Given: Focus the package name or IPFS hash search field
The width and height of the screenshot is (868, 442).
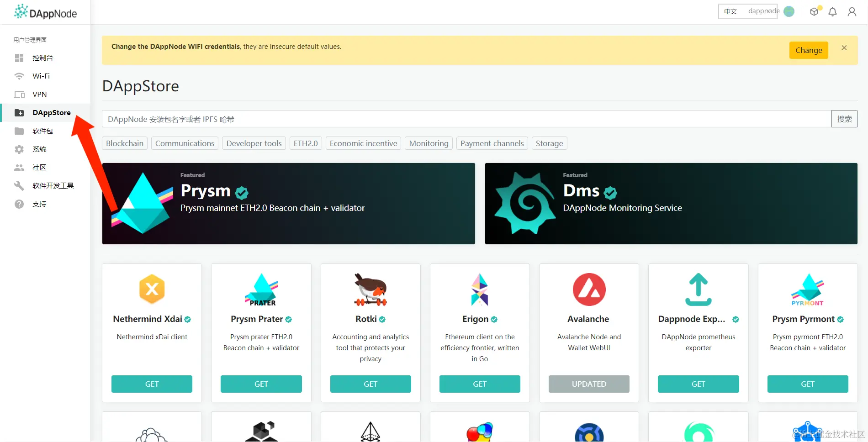Looking at the screenshot, I should (466, 119).
